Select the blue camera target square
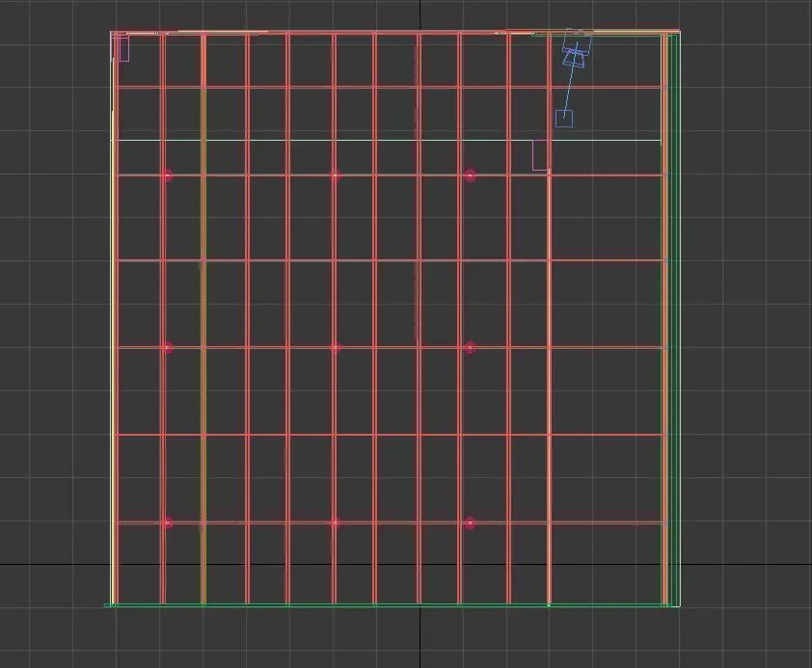 pos(564,119)
